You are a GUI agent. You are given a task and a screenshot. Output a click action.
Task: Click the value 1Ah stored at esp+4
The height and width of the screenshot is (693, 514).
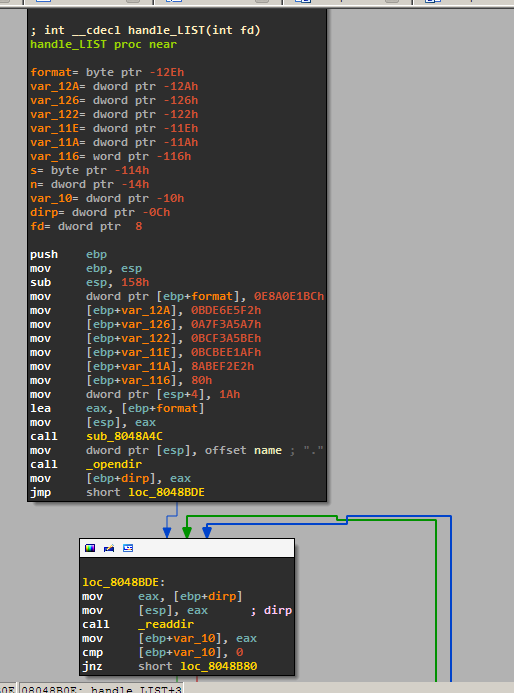click(229, 395)
